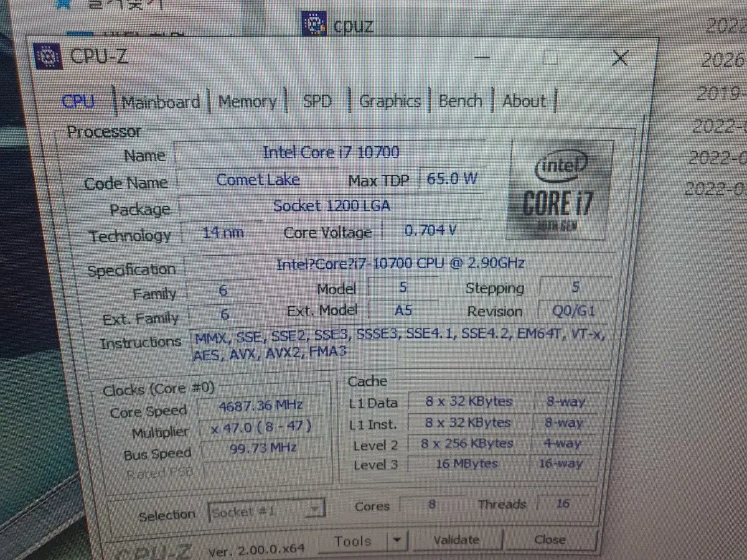Screen dimensions: 747x560
Task: Click the 0.704 V core voltage value
Action: point(431,231)
